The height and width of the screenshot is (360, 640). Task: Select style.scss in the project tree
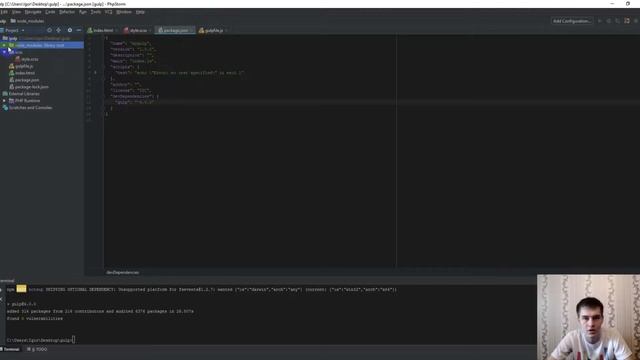pos(29,59)
